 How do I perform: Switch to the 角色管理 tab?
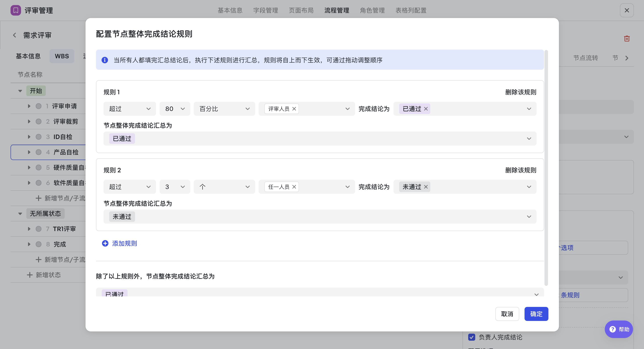(372, 10)
